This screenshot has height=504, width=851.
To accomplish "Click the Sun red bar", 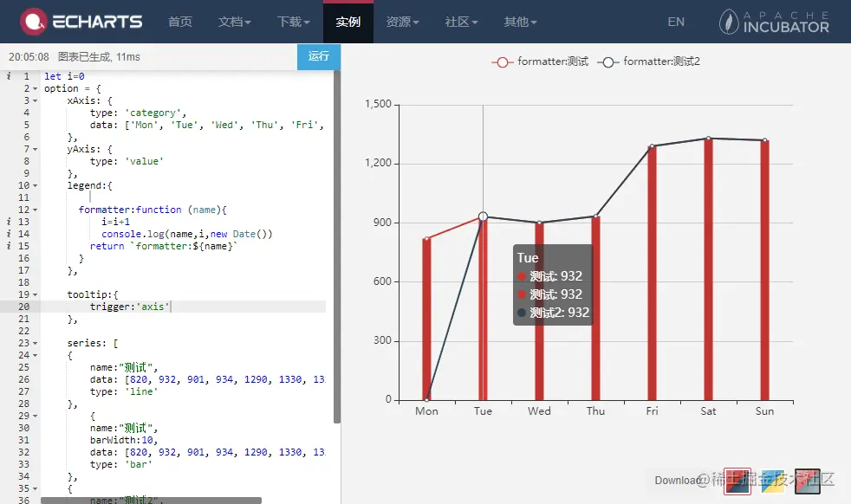I will pyautogui.click(x=764, y=270).
